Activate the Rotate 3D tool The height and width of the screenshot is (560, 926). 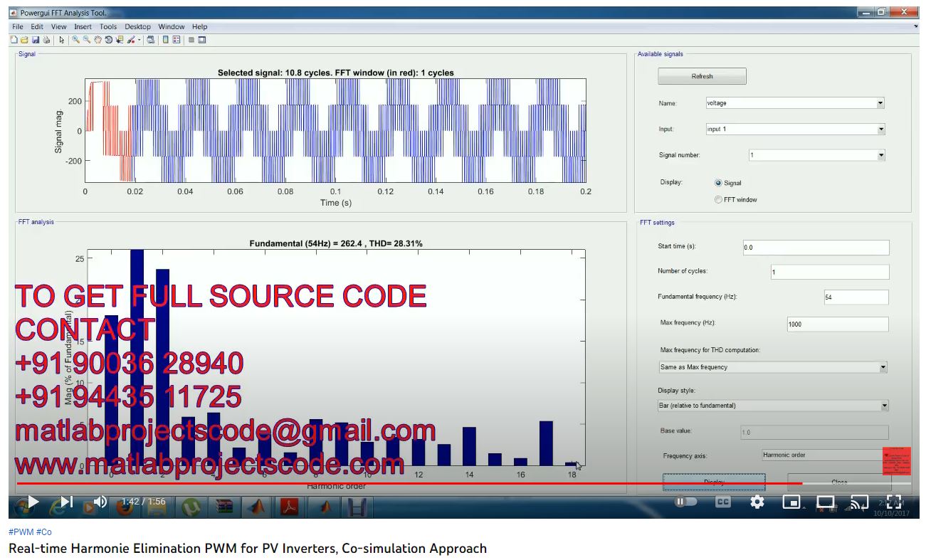pos(109,41)
